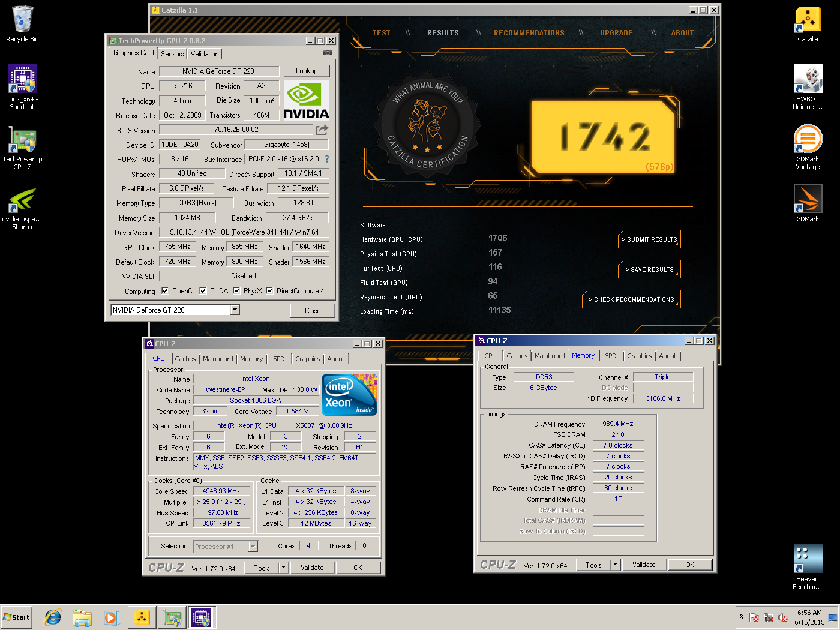Open the ABOUT section in Catzilla

(682, 33)
